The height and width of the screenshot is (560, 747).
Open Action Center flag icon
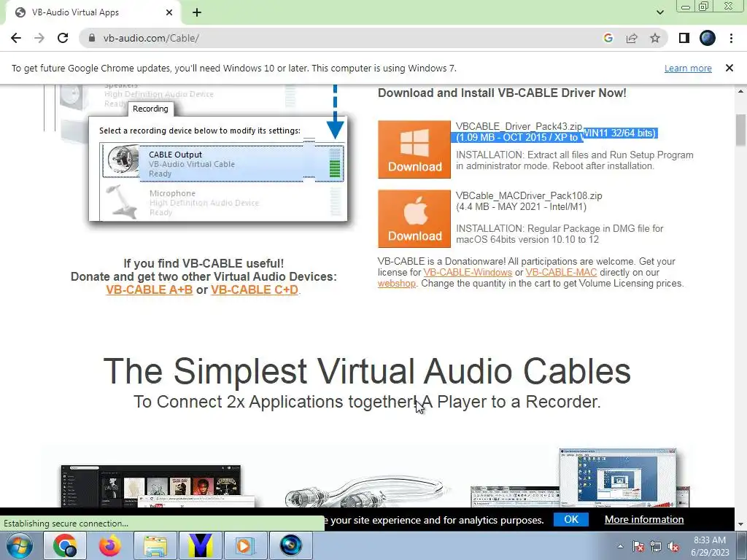point(638,546)
